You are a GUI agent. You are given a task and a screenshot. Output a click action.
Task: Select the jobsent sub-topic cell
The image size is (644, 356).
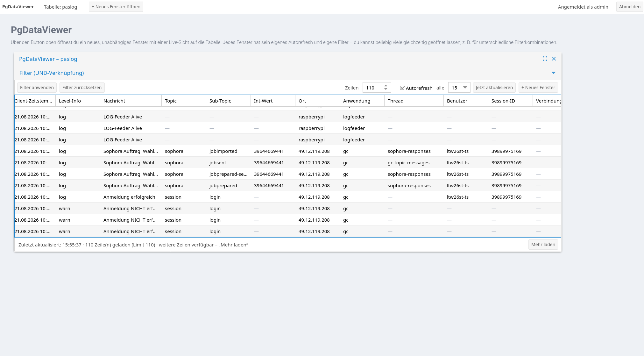[228, 162]
